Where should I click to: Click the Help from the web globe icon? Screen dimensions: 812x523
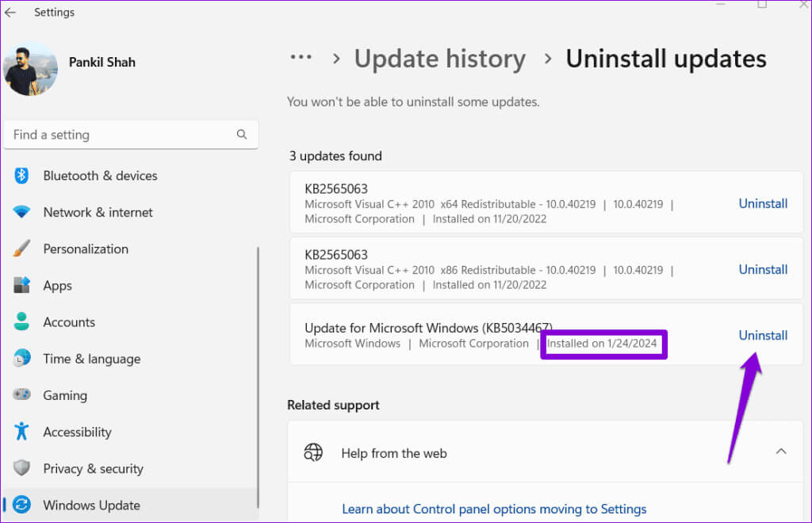click(x=313, y=452)
